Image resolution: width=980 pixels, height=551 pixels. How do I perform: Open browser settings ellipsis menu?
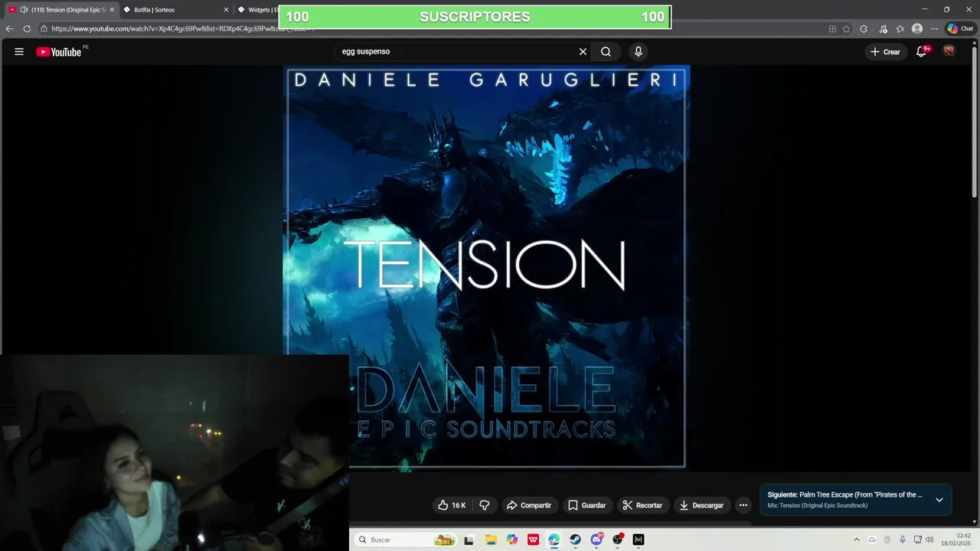coord(934,28)
